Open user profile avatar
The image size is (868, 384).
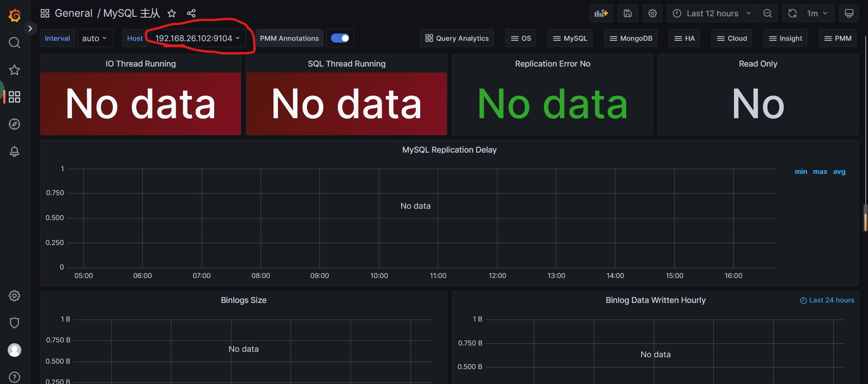(14, 350)
